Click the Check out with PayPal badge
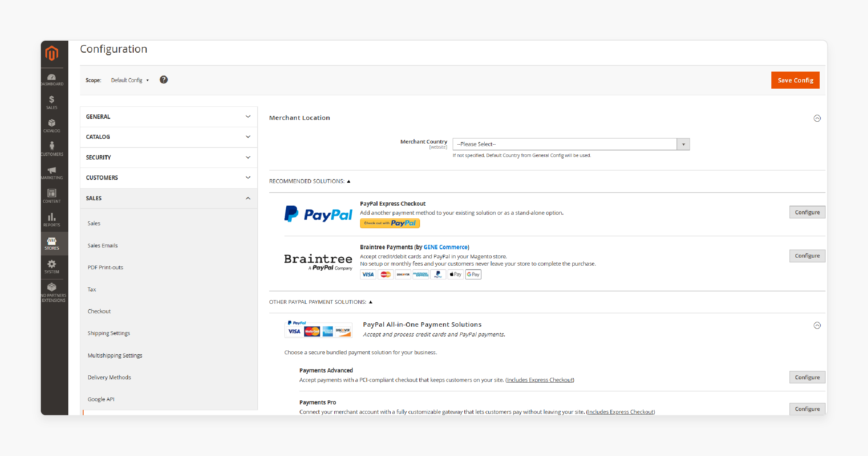The image size is (868, 456). coord(390,223)
